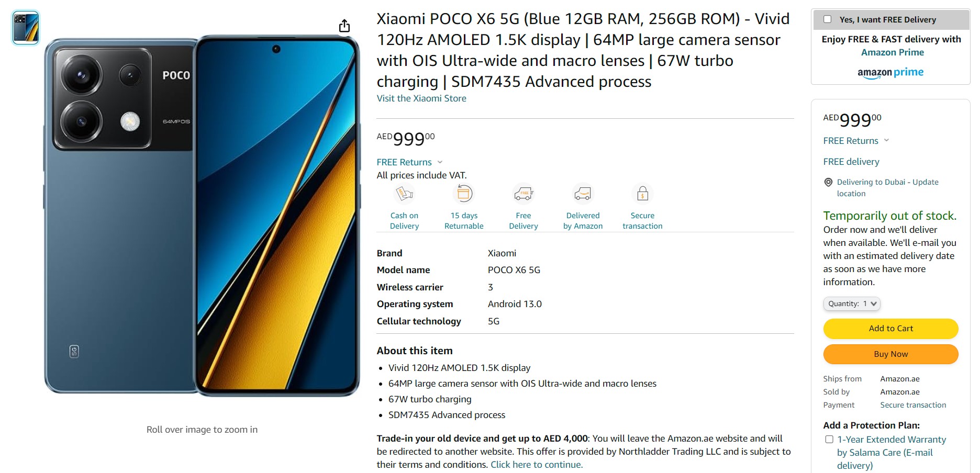Click the share icon above product image
The height and width of the screenshot is (473, 980).
344,26
